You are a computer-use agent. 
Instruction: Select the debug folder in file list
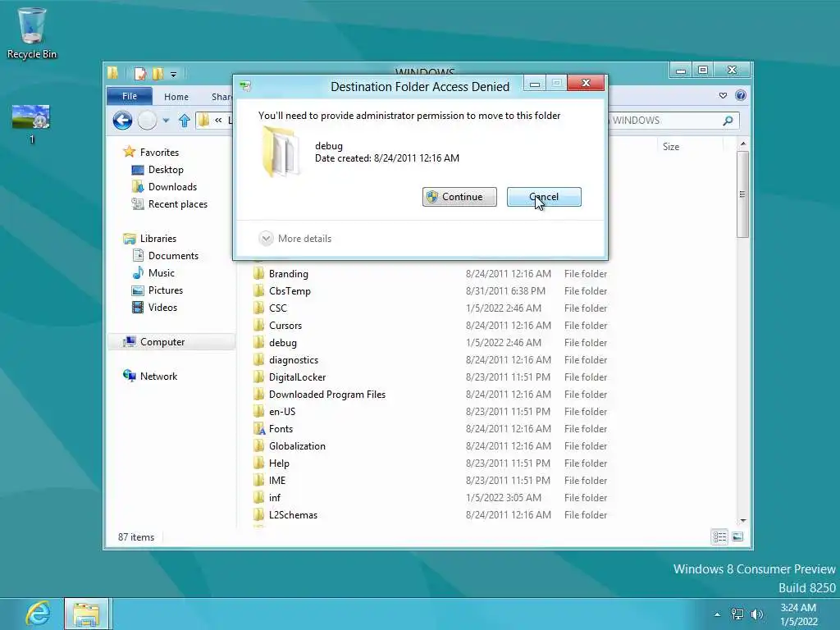[x=283, y=342]
